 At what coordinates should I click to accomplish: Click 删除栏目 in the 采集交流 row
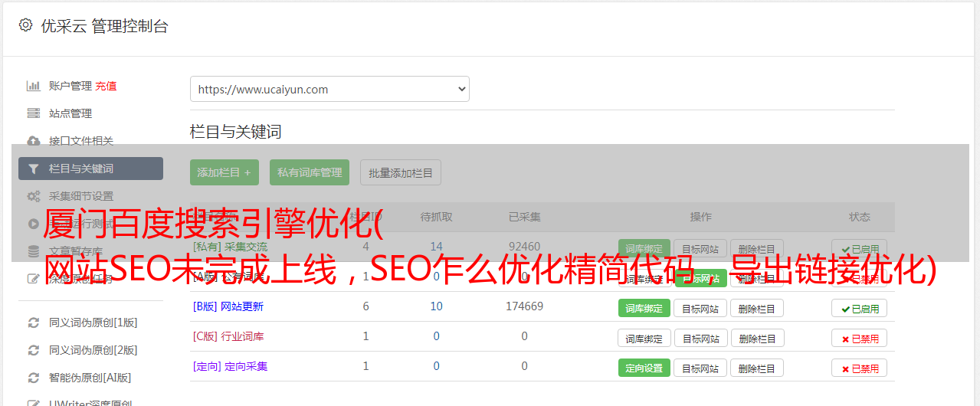pos(757,248)
